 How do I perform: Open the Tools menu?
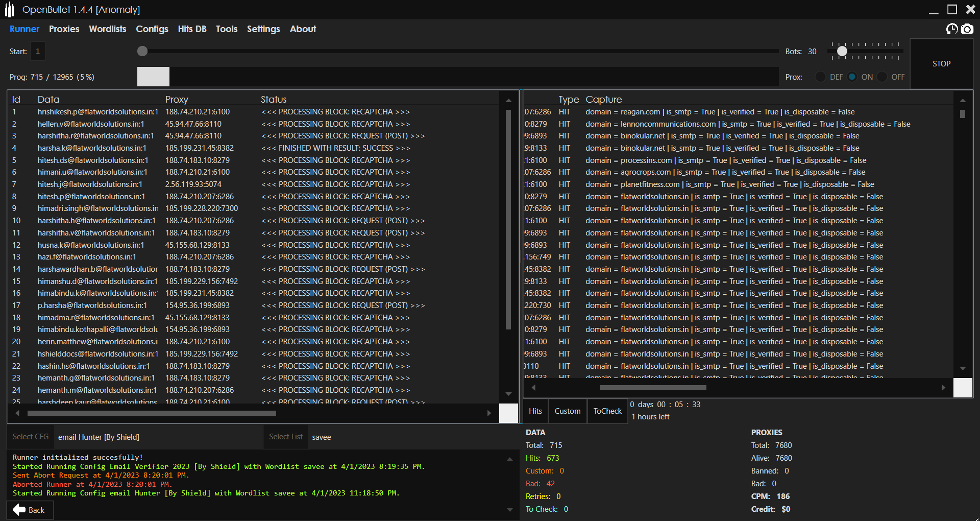coord(227,29)
